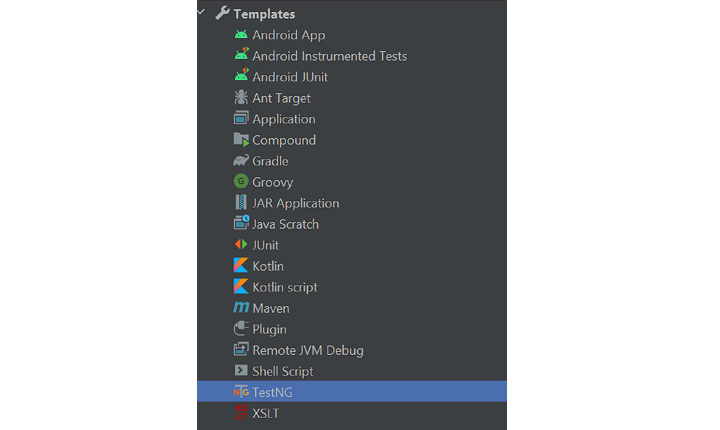Select the Shell Script template
This screenshot has height=430, width=720.
[x=282, y=371]
